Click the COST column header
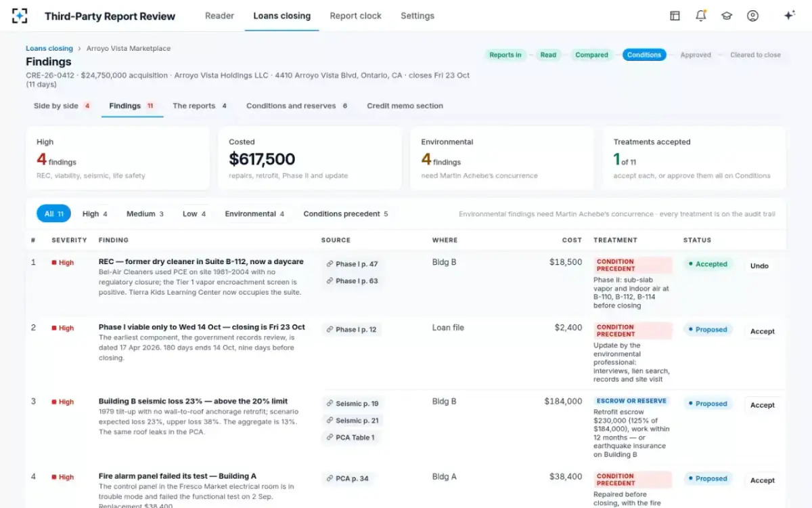The width and height of the screenshot is (812, 508). (572, 240)
